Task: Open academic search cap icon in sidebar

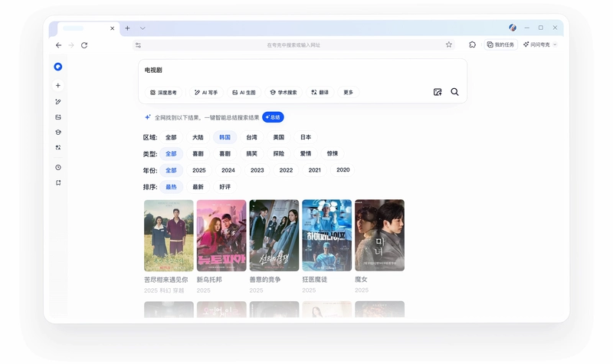Action: click(58, 132)
